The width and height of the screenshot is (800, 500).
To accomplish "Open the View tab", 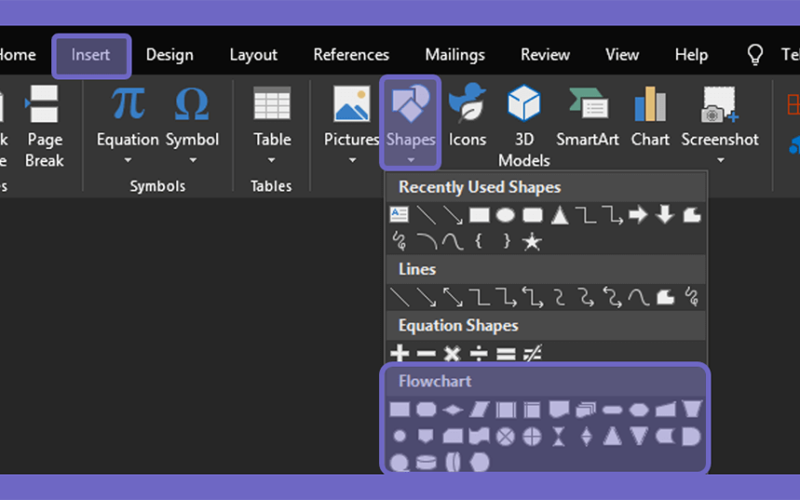I will click(621, 55).
